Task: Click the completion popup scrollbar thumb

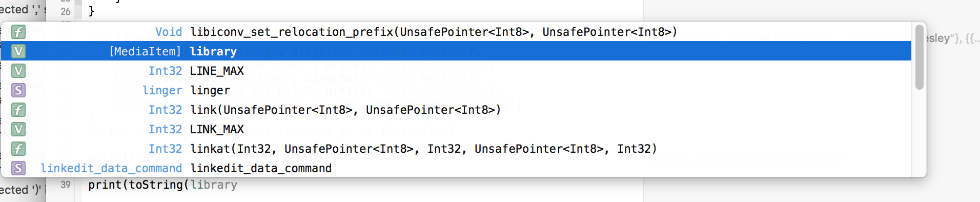Action: pos(919,57)
